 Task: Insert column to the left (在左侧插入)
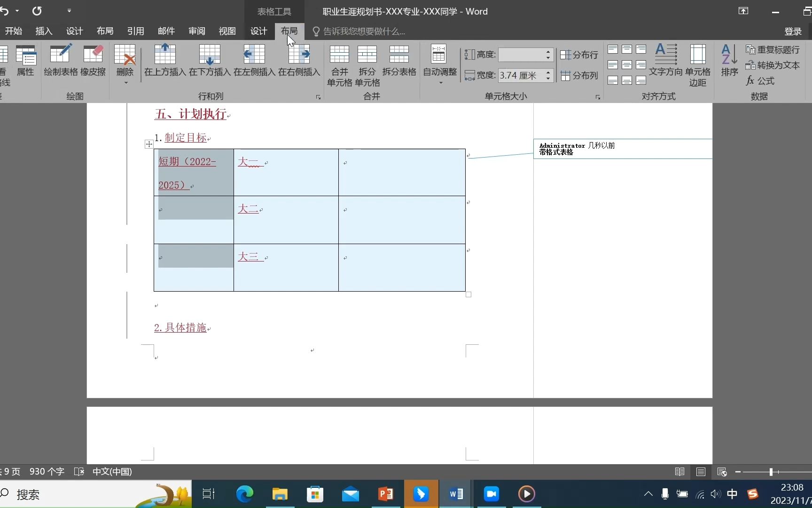(x=254, y=60)
